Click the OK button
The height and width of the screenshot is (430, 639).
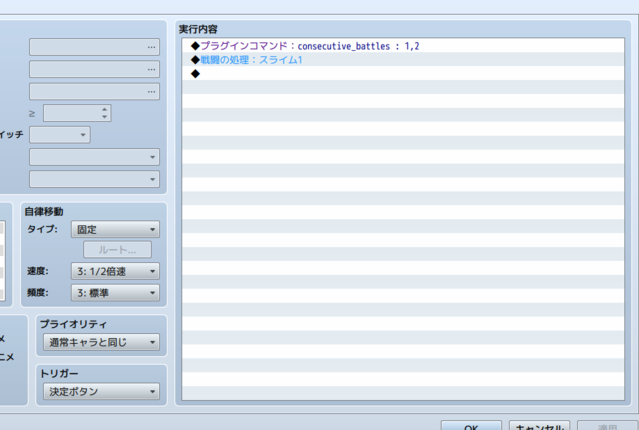(471, 426)
